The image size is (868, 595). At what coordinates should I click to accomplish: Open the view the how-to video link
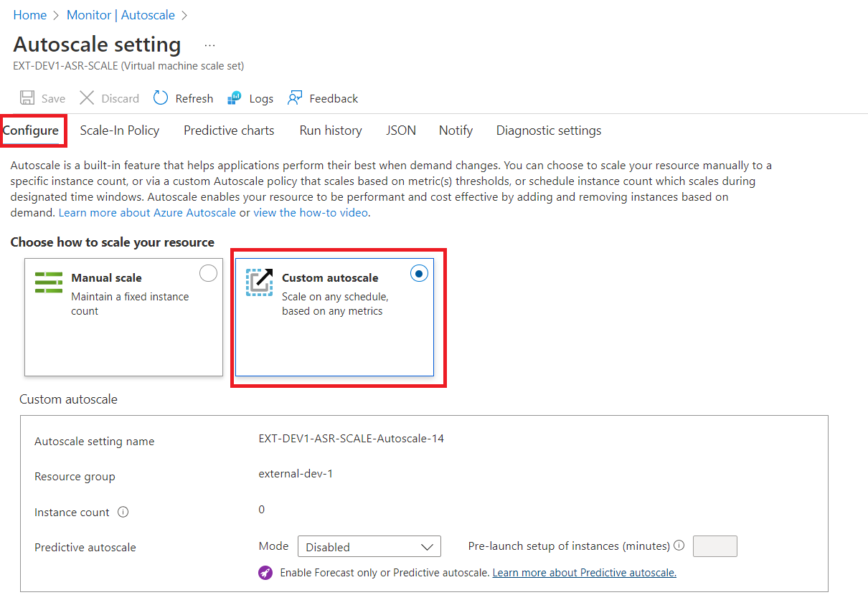311,213
